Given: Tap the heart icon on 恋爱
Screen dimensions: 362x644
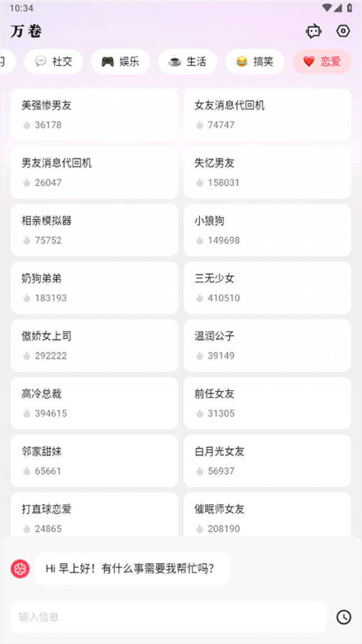Looking at the screenshot, I should (309, 62).
